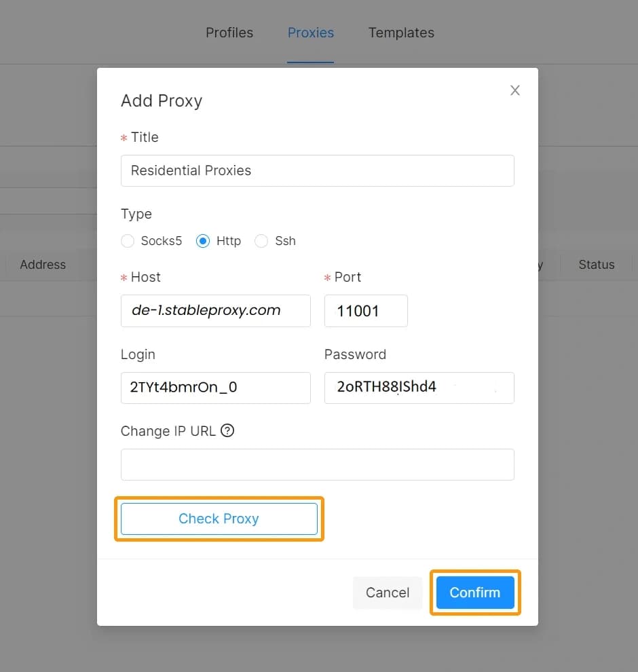Focus the empty Change IP URL field
638x672 pixels.
coord(317,464)
